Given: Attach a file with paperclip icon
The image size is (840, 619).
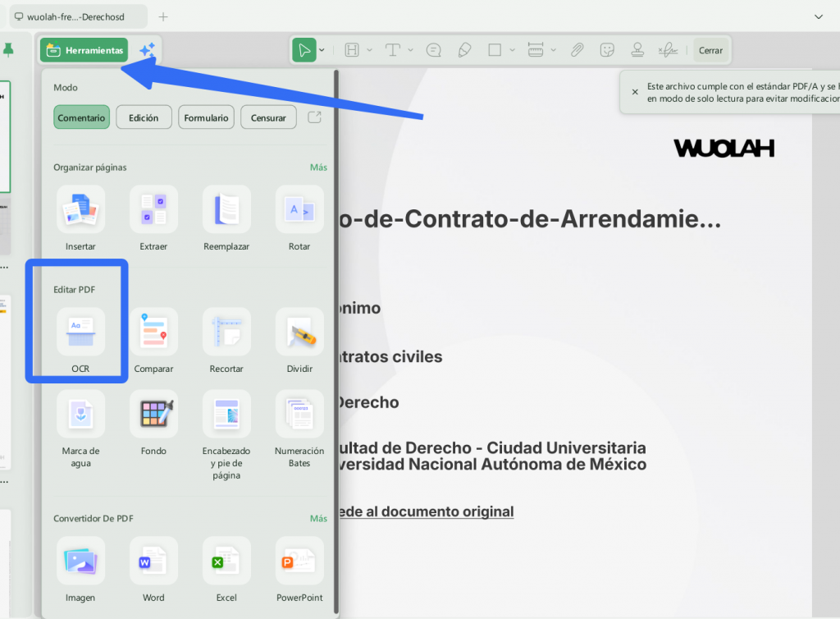Looking at the screenshot, I should click(x=577, y=50).
